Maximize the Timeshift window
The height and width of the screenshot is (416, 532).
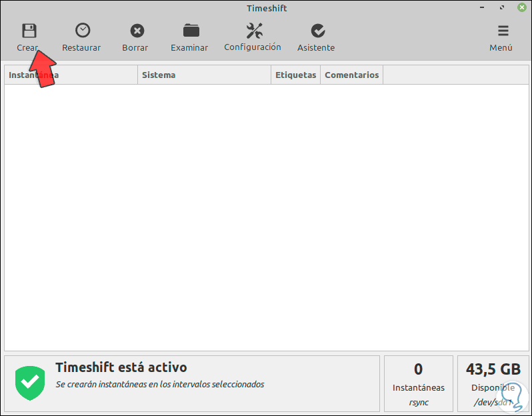tap(502, 7)
